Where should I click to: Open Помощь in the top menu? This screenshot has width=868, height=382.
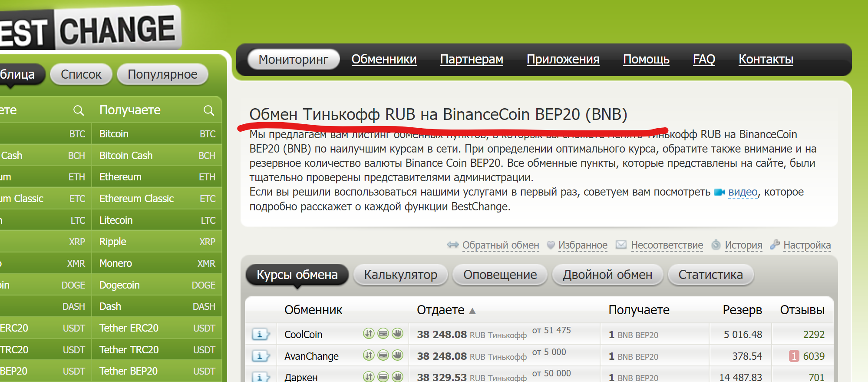[646, 59]
